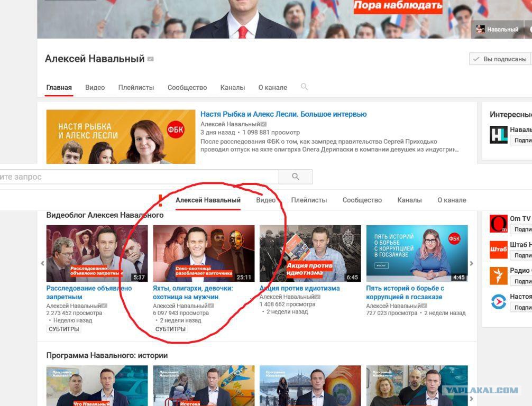Click СУБТИТРЫ badge under Расследование video
This screenshot has width=532, height=406.
point(64,329)
